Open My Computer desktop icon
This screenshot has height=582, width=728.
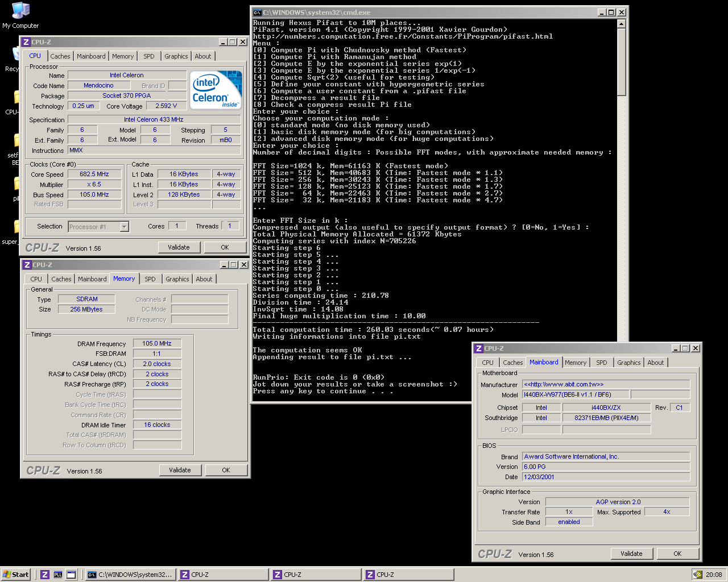[20, 15]
